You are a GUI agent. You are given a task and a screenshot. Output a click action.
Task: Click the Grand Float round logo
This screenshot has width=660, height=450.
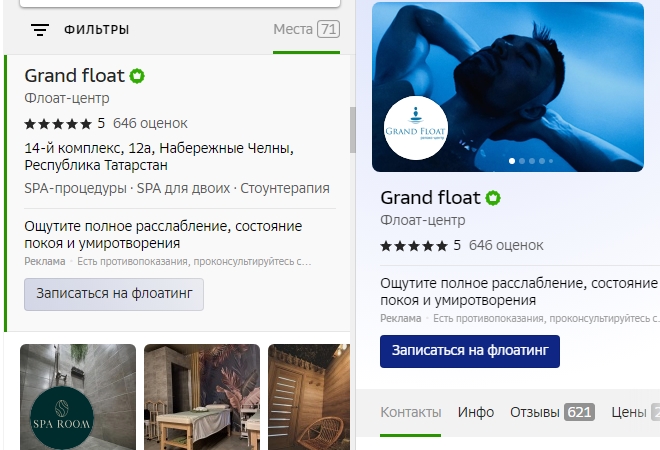pos(416,128)
